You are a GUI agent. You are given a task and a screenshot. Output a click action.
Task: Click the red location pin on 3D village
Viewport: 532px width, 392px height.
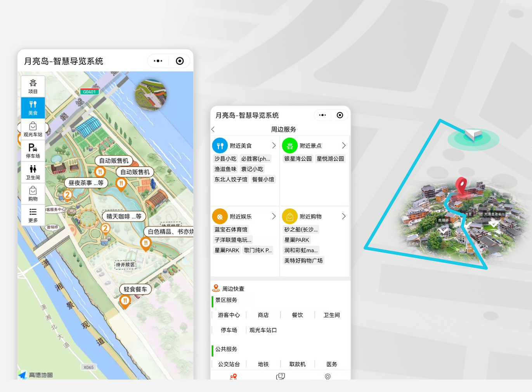[x=461, y=185]
